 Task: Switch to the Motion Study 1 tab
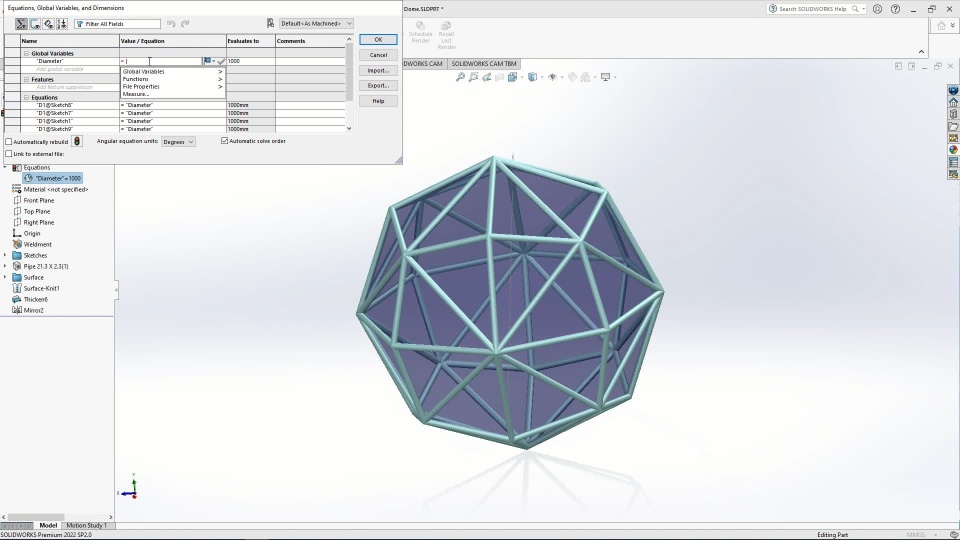[x=86, y=525]
